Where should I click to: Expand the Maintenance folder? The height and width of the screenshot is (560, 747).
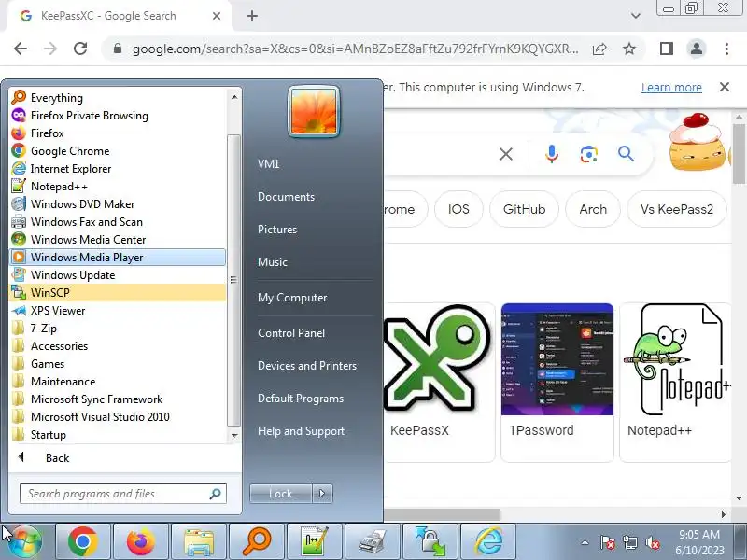coord(118,382)
